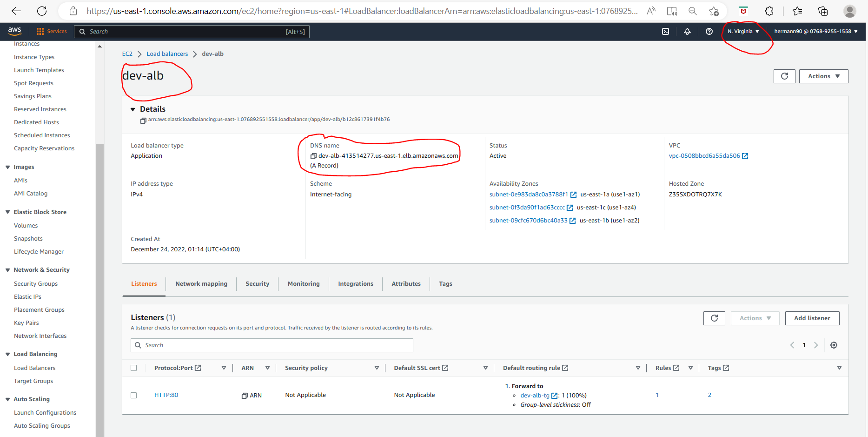
Task: Collapse the Images sidebar group
Action: click(7, 167)
